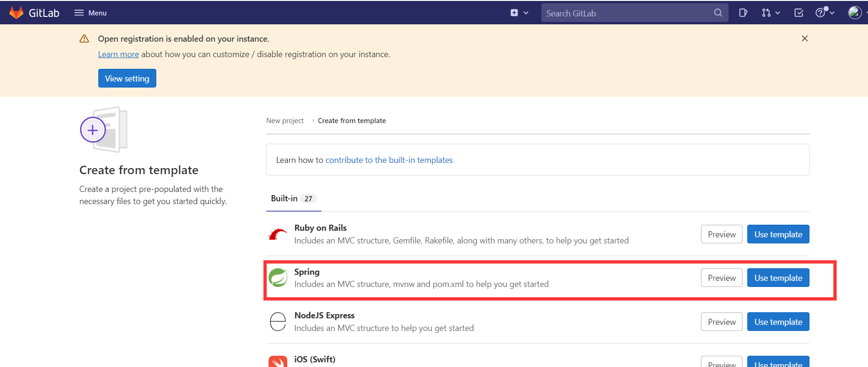
Task: Click the View setting button
Action: click(127, 78)
